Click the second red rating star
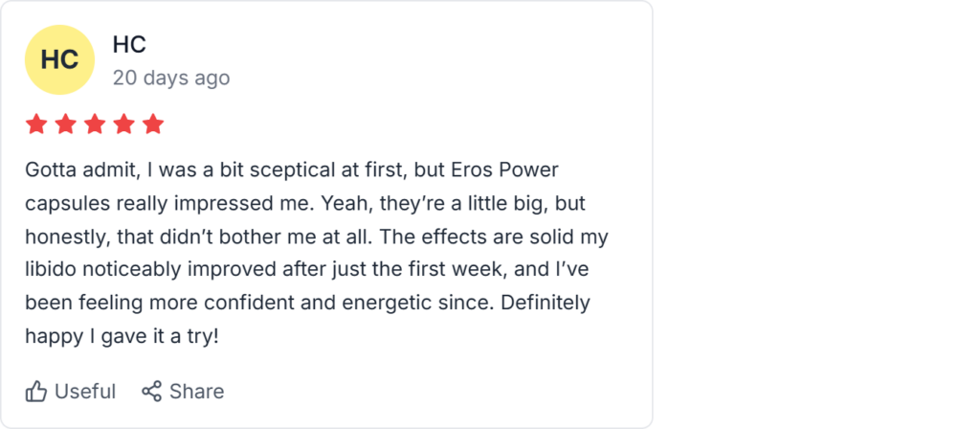This screenshot has height=429, width=980. pyautogui.click(x=66, y=124)
